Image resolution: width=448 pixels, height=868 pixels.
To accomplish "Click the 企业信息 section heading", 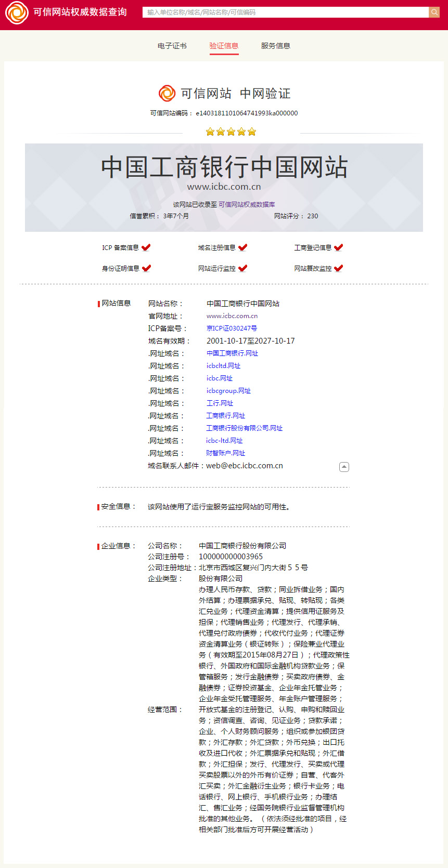I will [119, 546].
